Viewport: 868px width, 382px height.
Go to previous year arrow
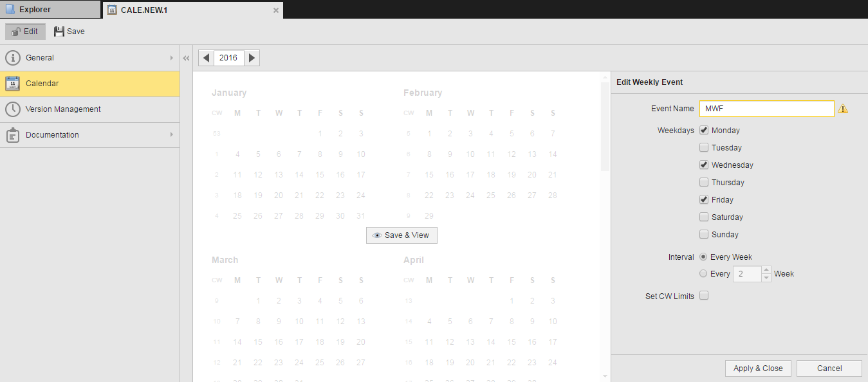pyautogui.click(x=206, y=58)
